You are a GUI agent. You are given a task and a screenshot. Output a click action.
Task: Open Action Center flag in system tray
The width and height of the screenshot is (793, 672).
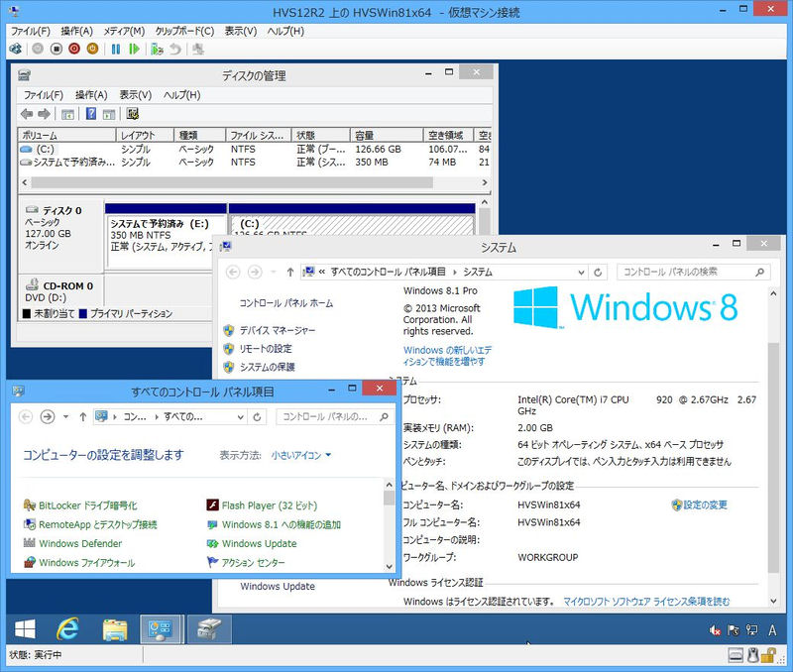point(733,630)
